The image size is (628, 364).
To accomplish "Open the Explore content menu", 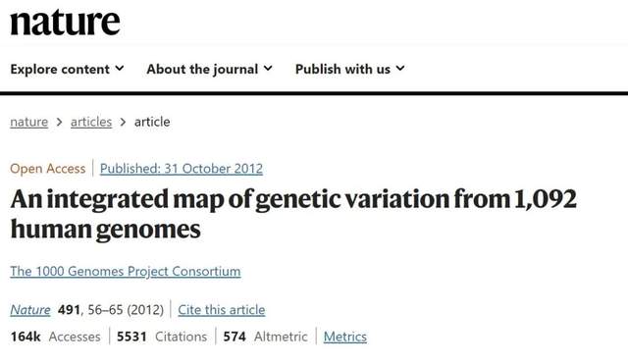I will (67, 69).
